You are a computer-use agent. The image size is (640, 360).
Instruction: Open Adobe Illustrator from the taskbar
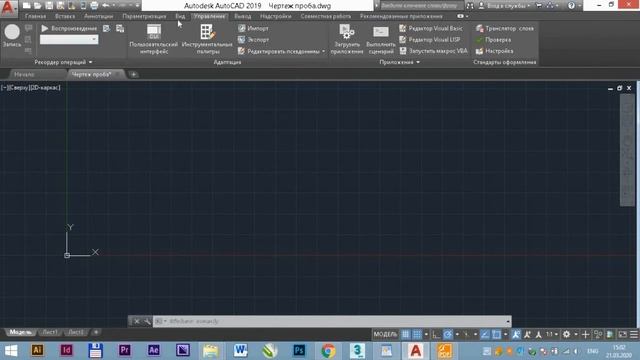pyautogui.click(x=37, y=350)
